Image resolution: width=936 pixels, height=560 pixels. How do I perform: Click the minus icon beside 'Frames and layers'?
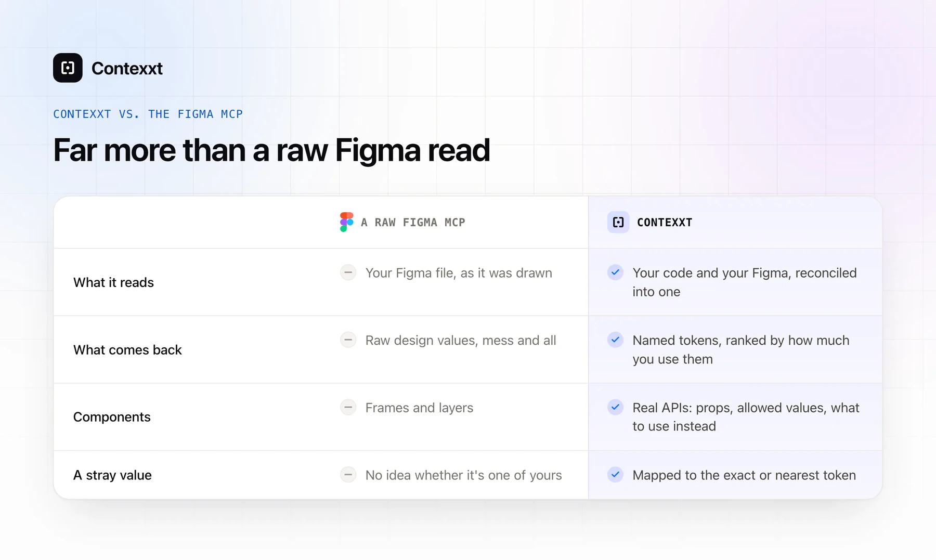(348, 407)
